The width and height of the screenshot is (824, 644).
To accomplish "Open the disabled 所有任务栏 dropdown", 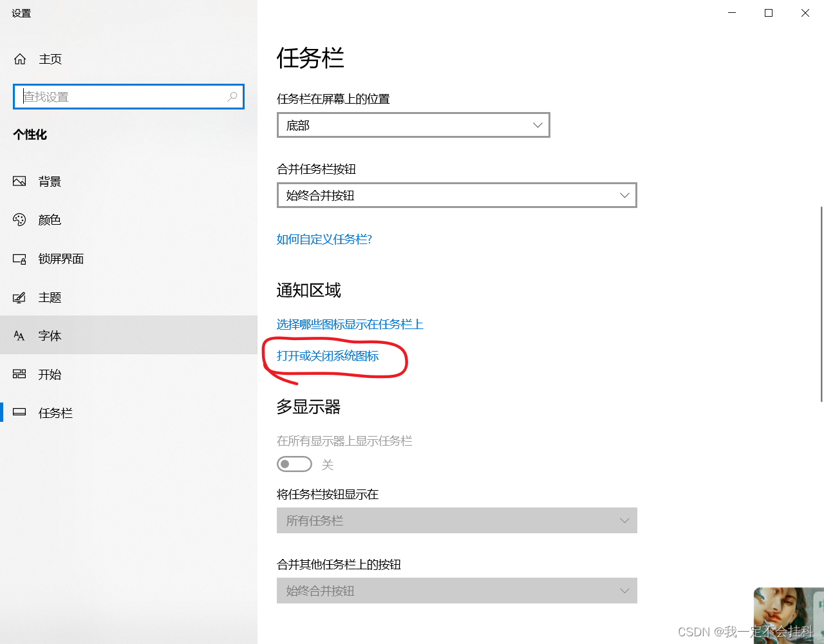I will [457, 520].
